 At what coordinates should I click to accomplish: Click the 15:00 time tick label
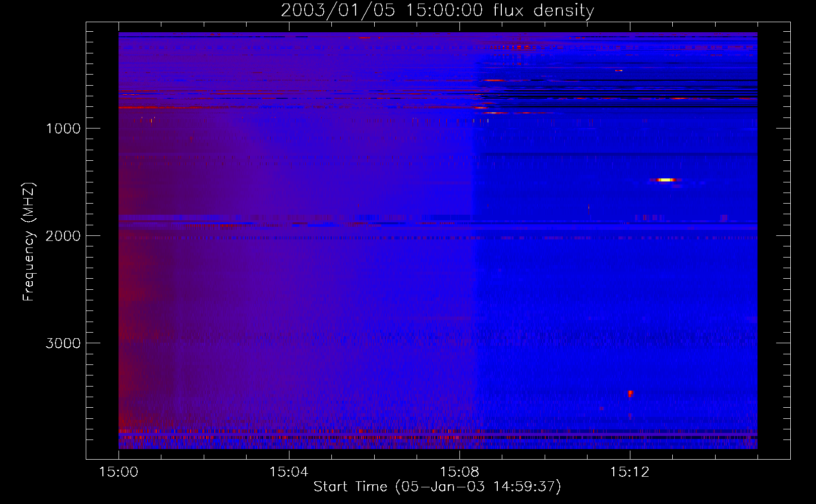(119, 472)
